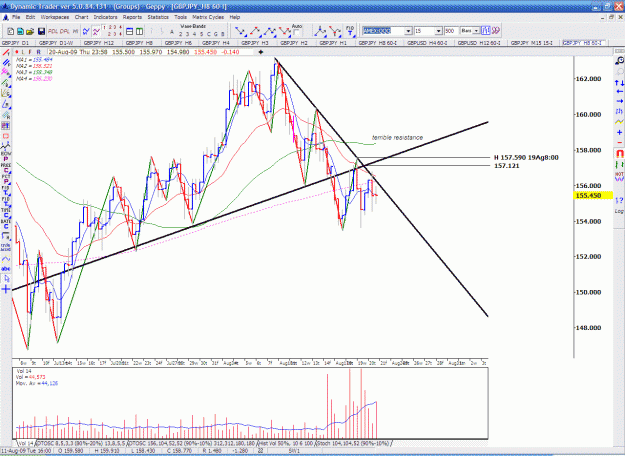Open the Hist Vol indicator tab
This screenshot has width=625, height=456.
tap(286, 443)
